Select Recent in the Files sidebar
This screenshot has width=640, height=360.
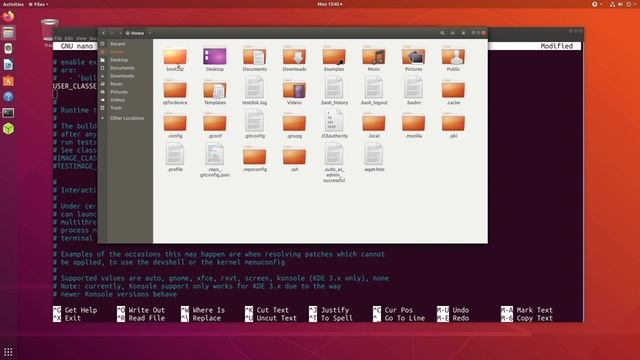126,44
